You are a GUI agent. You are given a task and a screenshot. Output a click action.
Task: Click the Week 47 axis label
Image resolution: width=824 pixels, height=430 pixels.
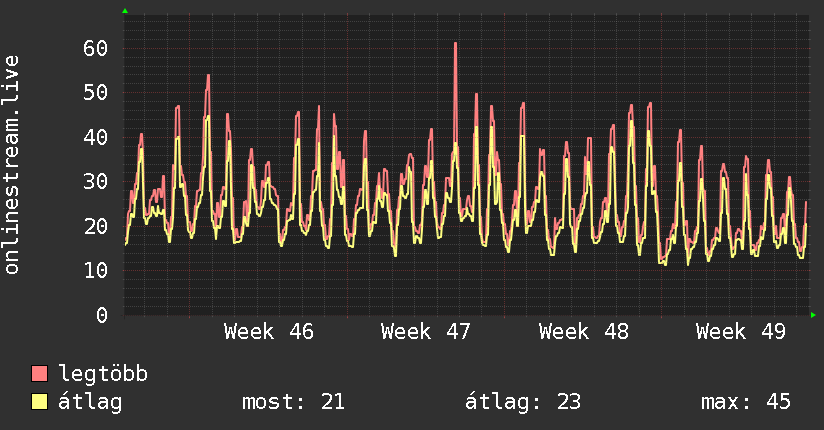[426, 332]
